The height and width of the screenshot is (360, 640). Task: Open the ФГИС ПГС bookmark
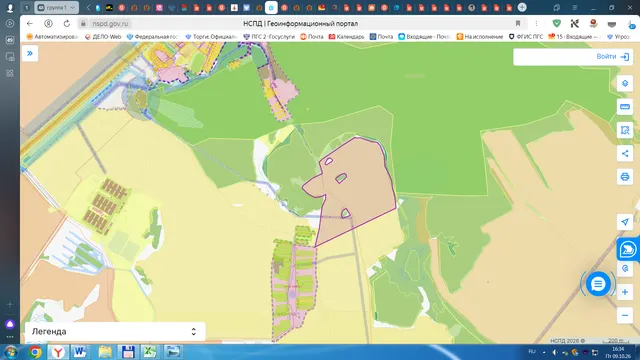click(526, 37)
